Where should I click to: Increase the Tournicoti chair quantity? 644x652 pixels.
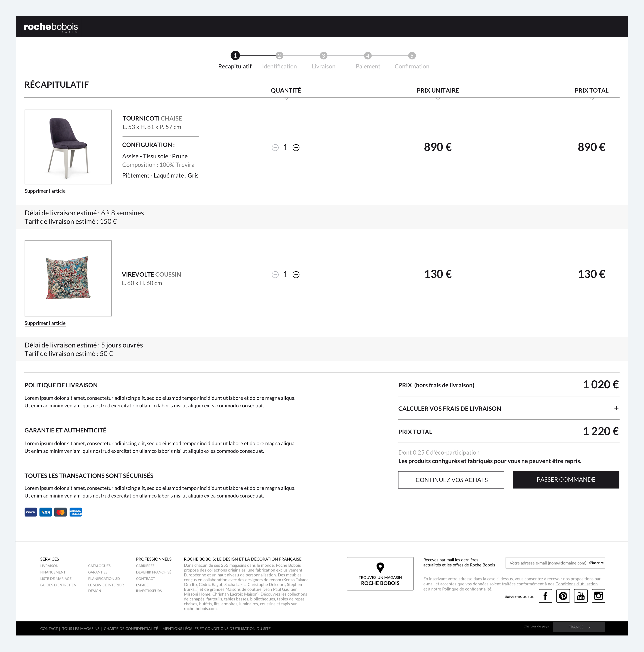tap(296, 148)
